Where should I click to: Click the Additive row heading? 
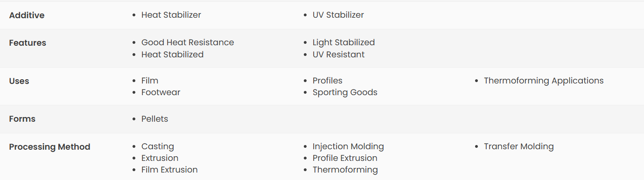27,15
